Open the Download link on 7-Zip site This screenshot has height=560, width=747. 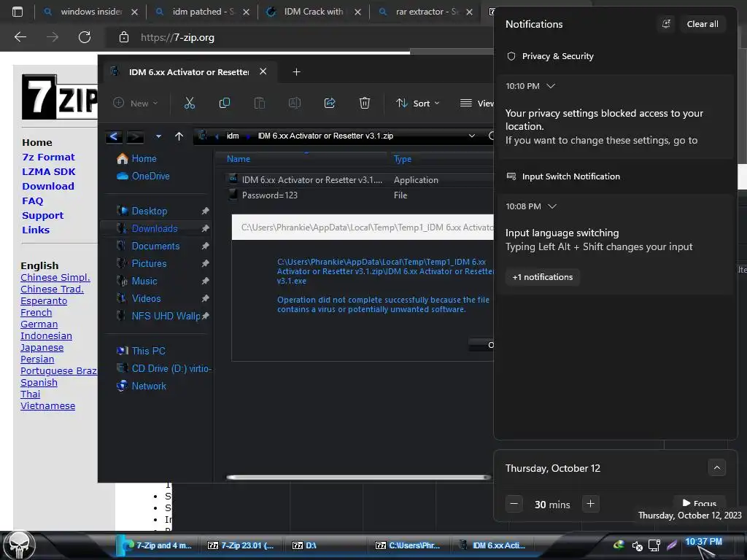[x=48, y=186]
